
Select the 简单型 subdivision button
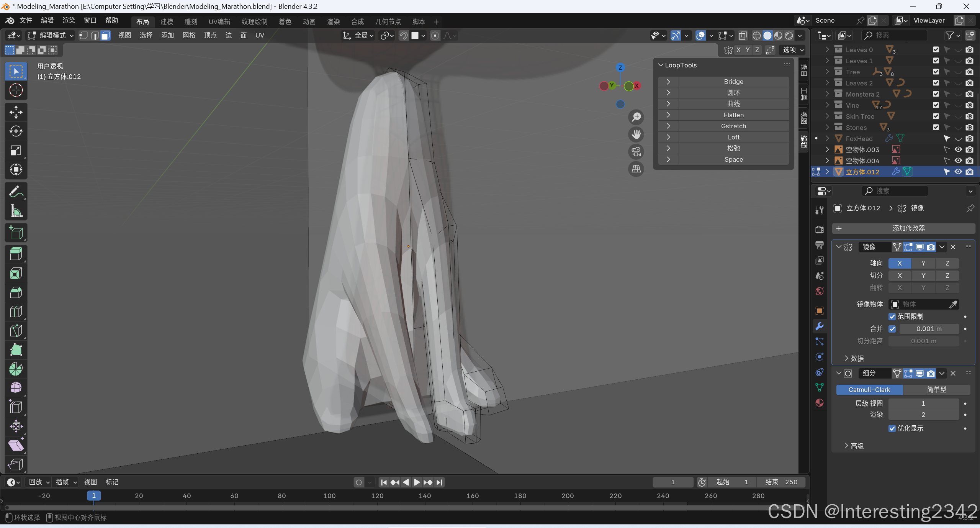936,390
